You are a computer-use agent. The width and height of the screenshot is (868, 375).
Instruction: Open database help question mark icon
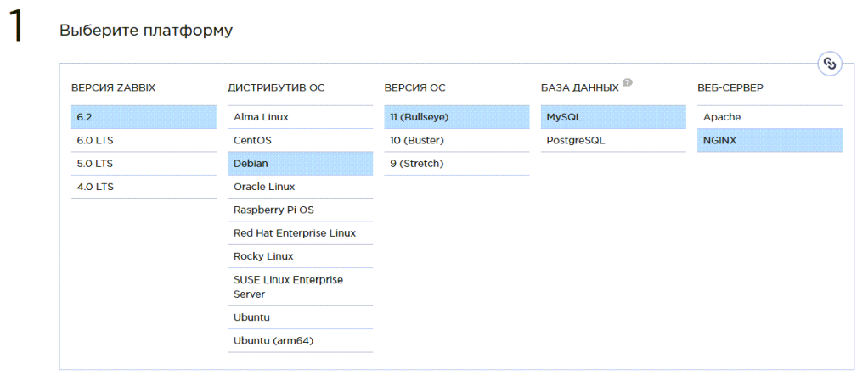pyautogui.click(x=627, y=82)
